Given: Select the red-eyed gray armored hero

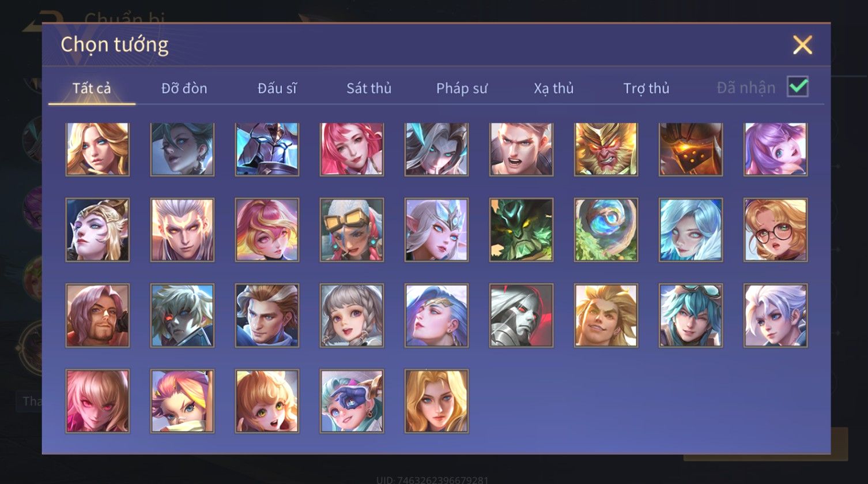Looking at the screenshot, I should 521,316.
